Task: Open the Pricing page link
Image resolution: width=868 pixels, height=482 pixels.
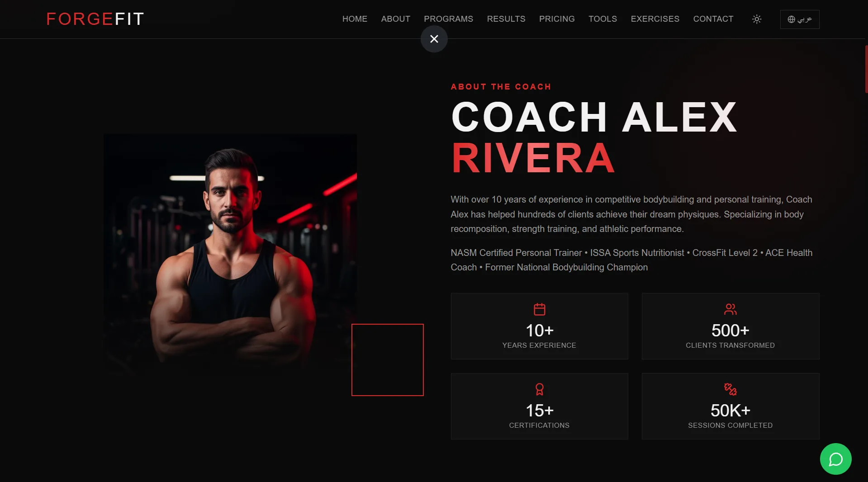Action: point(557,19)
